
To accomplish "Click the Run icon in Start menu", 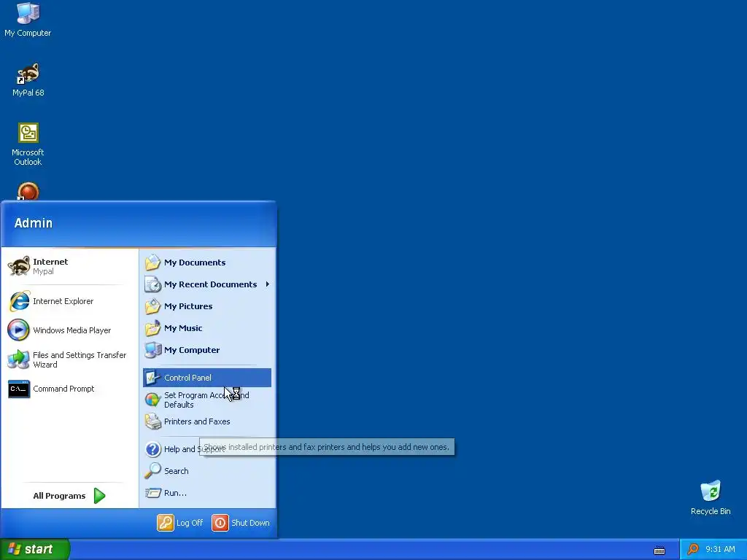I will 153,493.
